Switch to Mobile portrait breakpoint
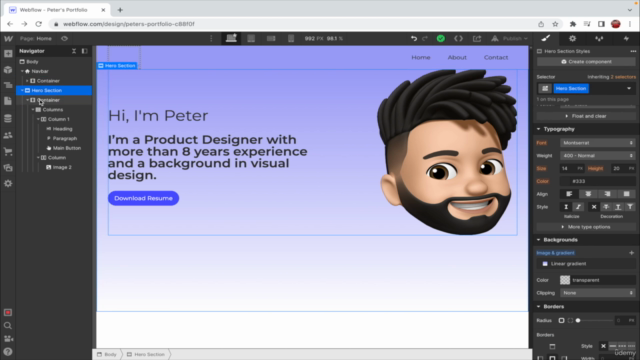 pos(291,38)
